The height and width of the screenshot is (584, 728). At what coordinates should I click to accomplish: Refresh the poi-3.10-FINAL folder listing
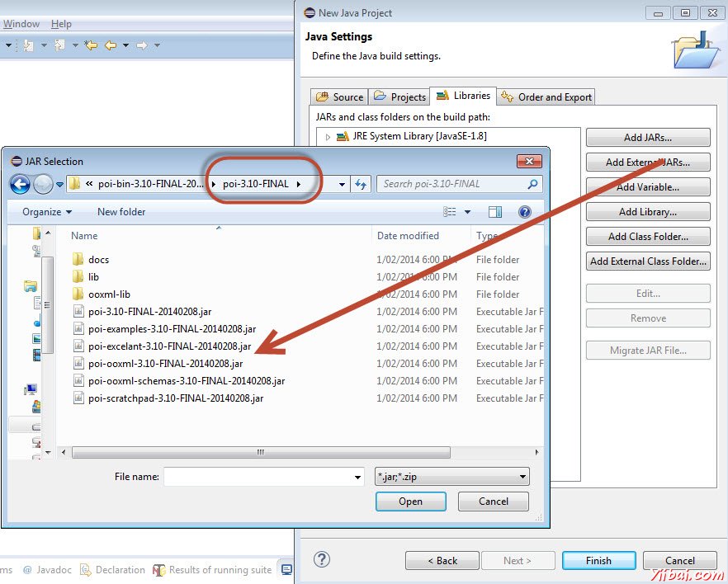click(361, 184)
